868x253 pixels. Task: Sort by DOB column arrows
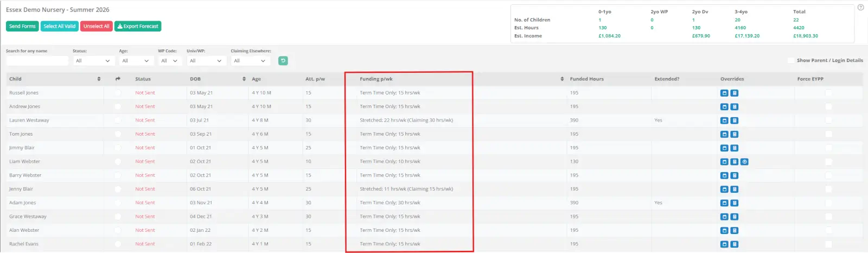244,79
